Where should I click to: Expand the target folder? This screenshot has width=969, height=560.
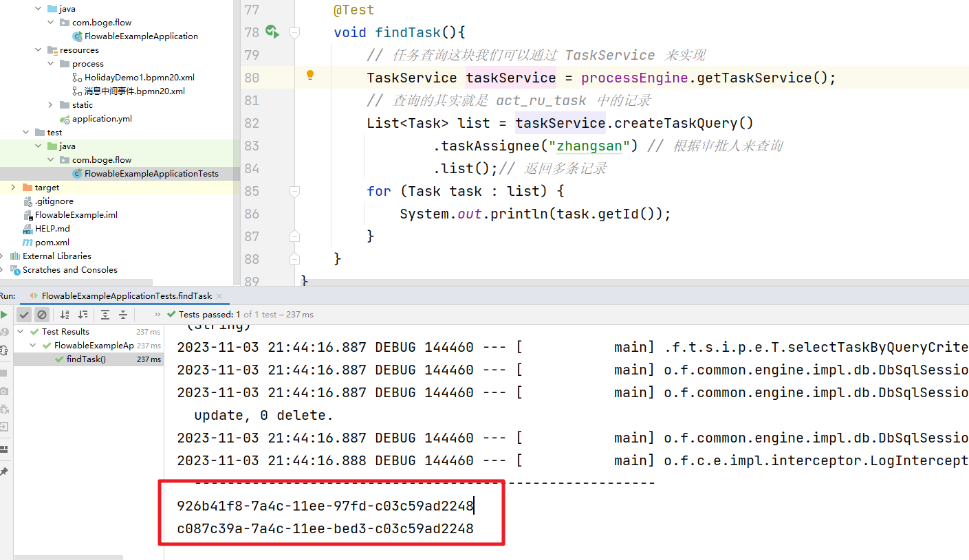13,188
